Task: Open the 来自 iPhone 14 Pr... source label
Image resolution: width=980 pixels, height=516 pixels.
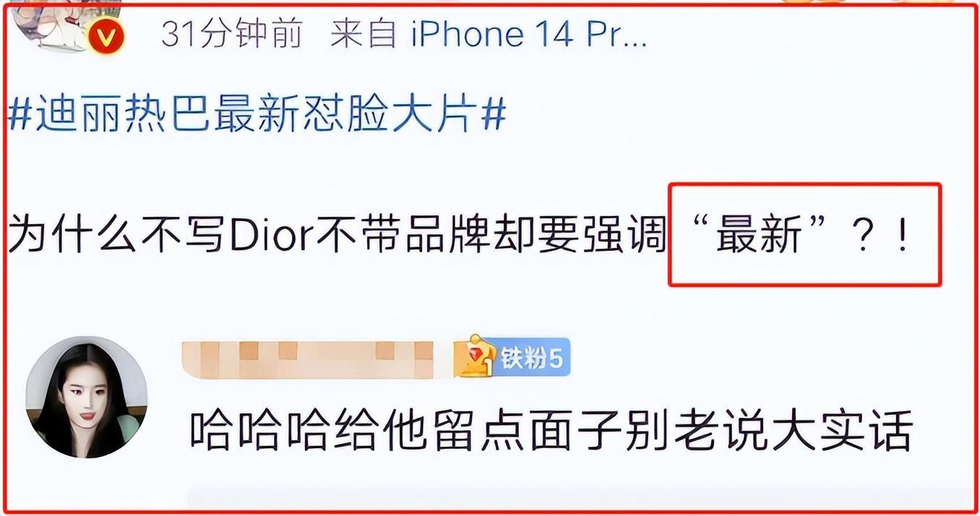Action: click(489, 34)
